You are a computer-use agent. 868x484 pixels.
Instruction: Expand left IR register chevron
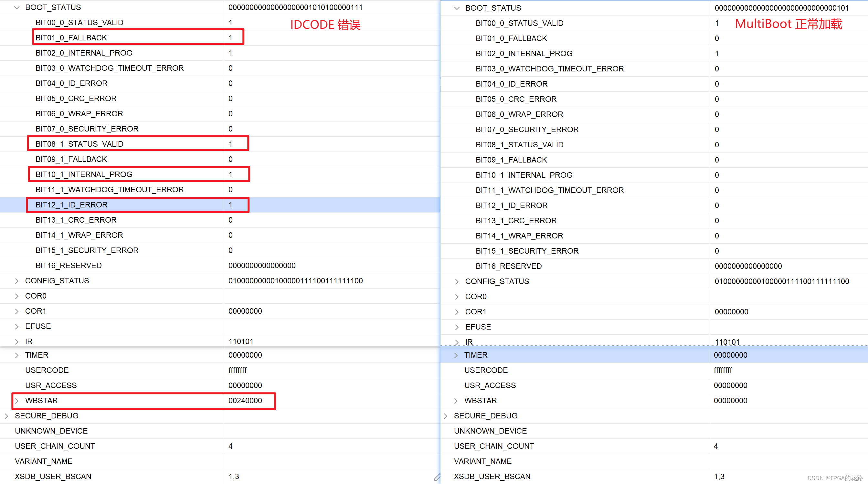(x=17, y=342)
